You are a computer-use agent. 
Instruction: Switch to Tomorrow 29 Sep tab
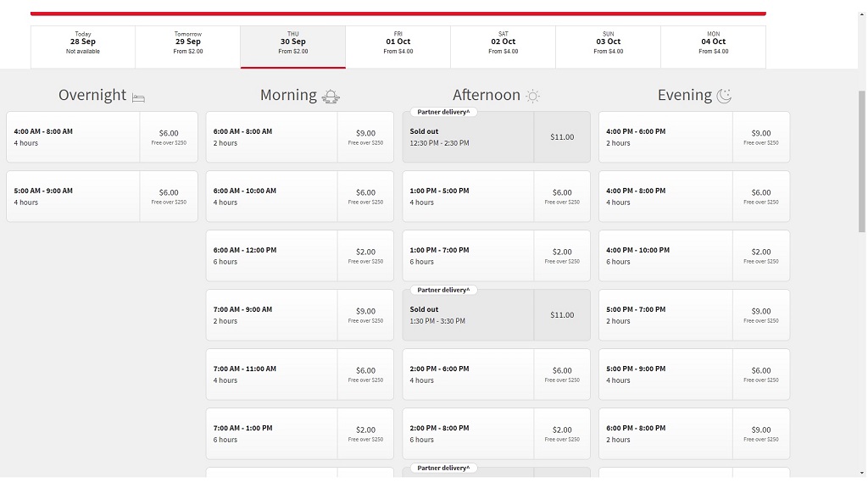click(x=187, y=47)
